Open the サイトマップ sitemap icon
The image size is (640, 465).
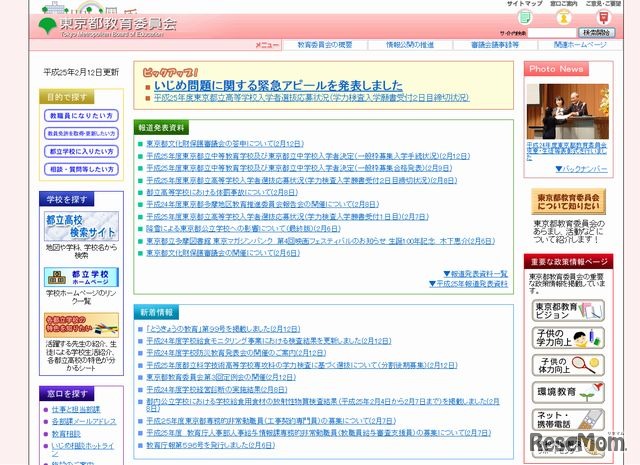point(524,17)
